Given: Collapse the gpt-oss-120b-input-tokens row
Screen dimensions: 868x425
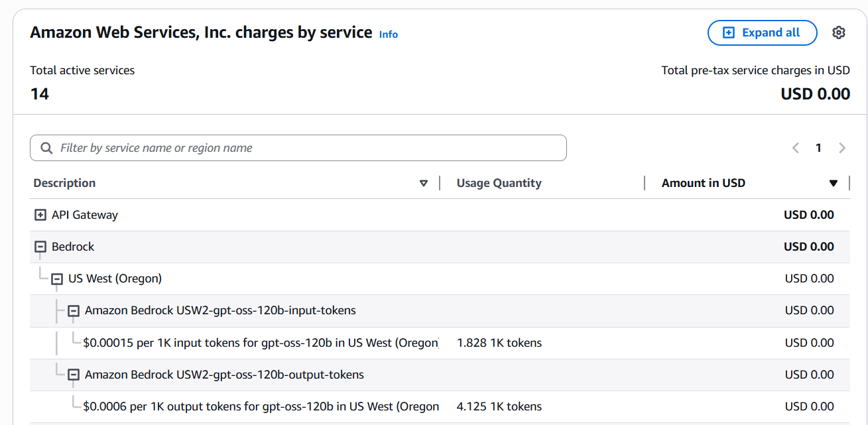Looking at the screenshot, I should [74, 310].
